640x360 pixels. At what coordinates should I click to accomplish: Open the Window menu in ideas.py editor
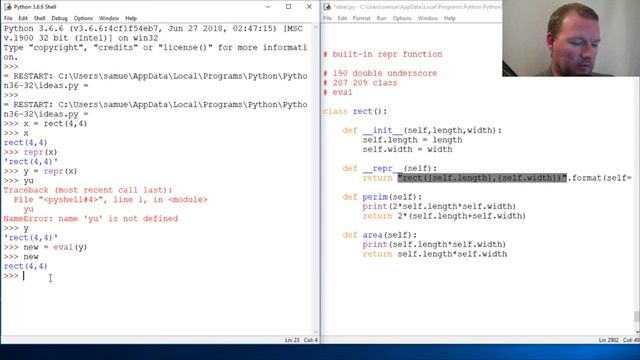click(x=428, y=18)
